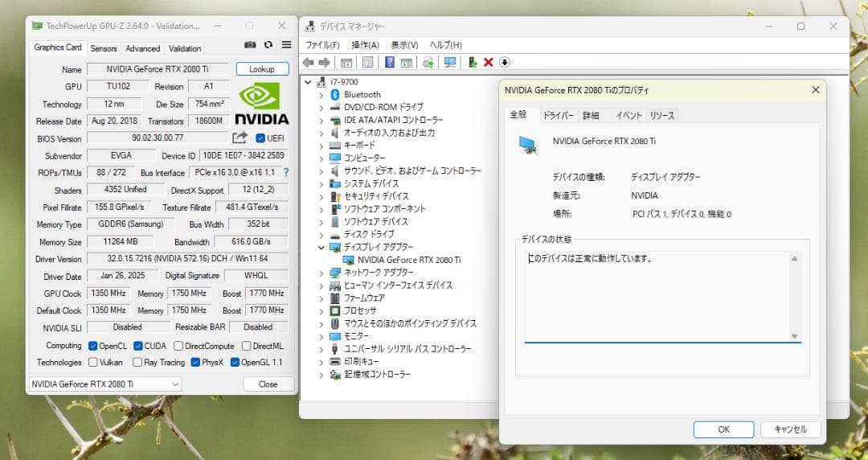Screen dimensions: 868x460
Task: Select the プロセッサ category
Action: point(360,310)
